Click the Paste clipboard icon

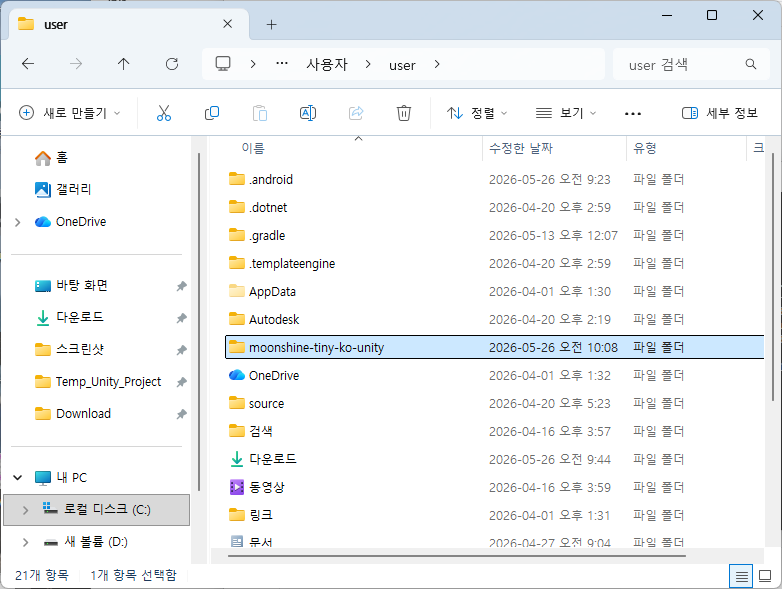click(x=260, y=113)
